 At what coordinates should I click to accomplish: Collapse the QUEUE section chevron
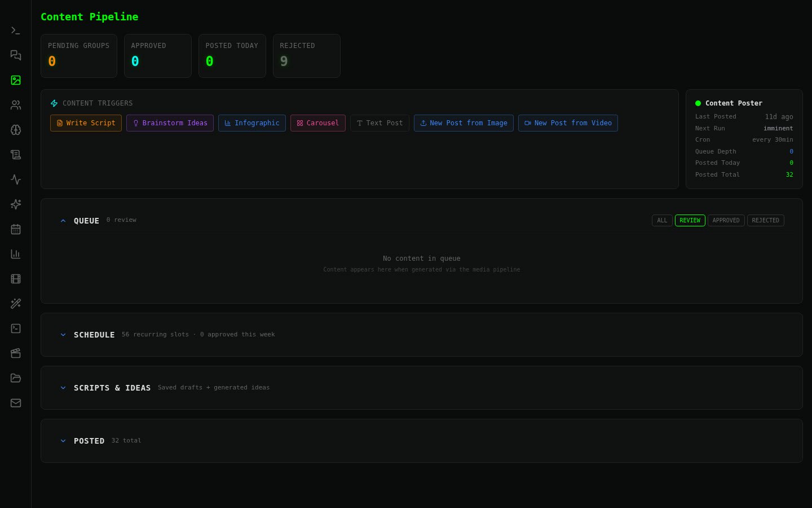click(x=63, y=221)
